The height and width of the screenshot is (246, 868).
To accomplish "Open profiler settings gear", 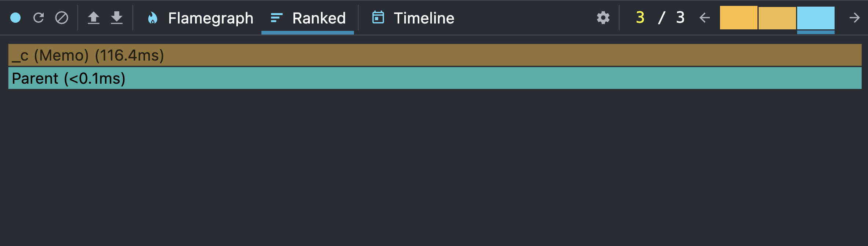I will (603, 18).
